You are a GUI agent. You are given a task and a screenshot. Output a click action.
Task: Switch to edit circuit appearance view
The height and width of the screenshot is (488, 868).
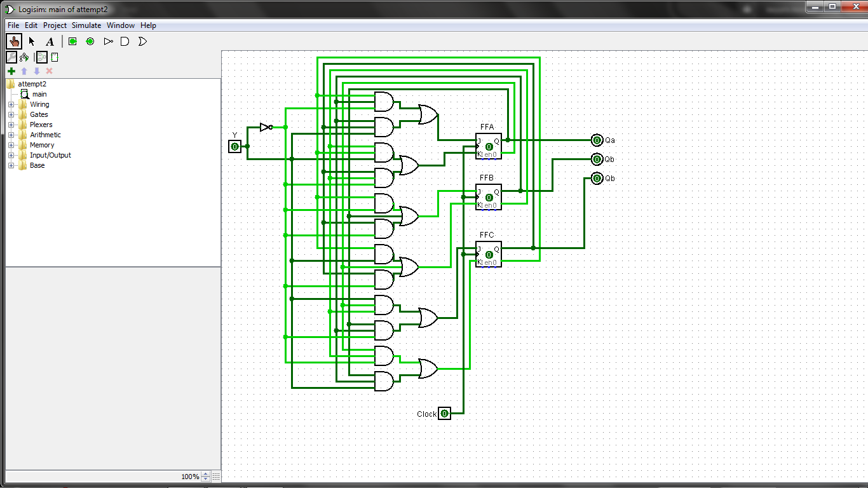point(55,57)
